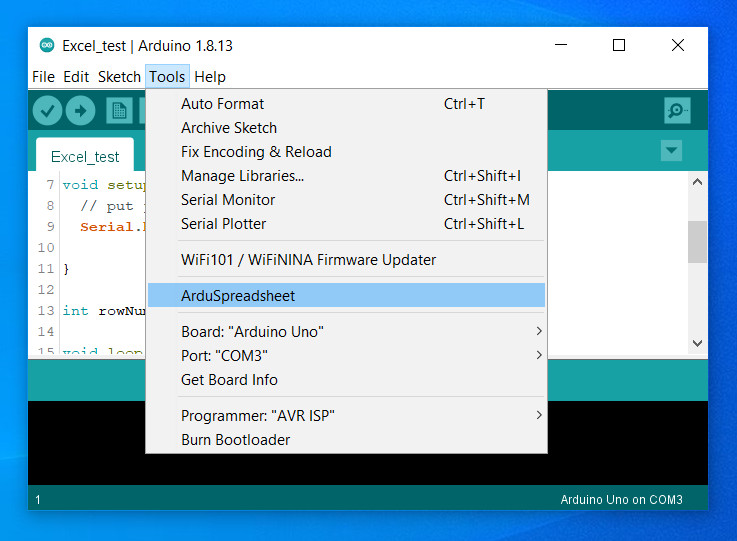Click Get Board Info

click(229, 379)
